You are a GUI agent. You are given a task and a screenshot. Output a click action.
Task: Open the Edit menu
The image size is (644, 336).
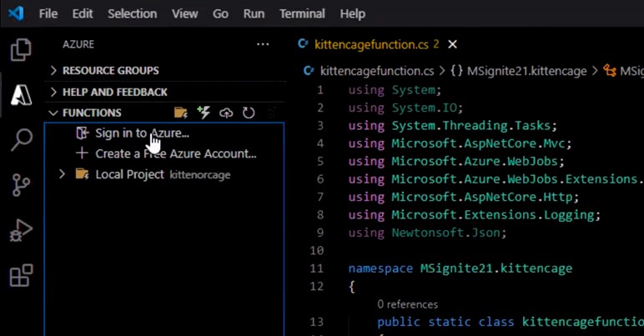point(83,13)
